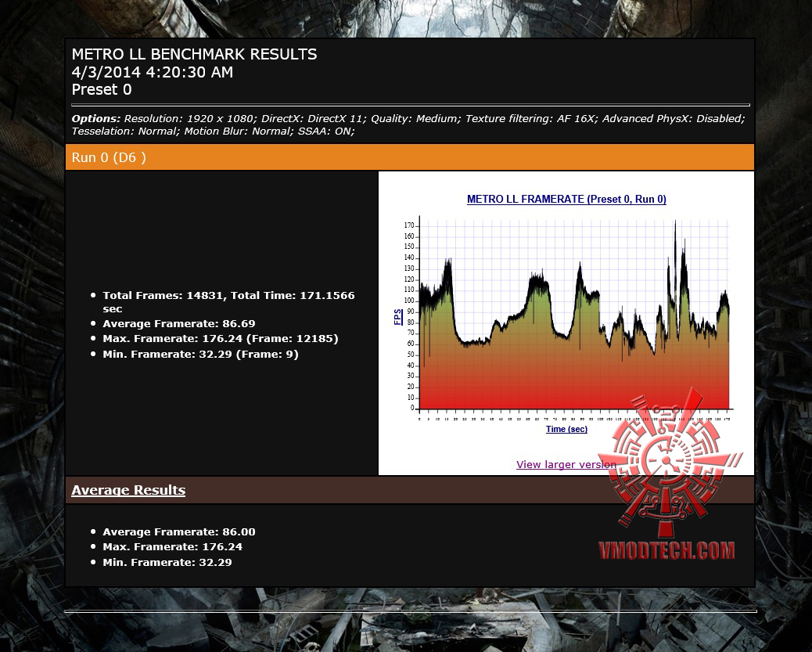Click 'Average Framerate: 86.00' in Average Results
This screenshot has height=652, width=812.
coord(178,531)
